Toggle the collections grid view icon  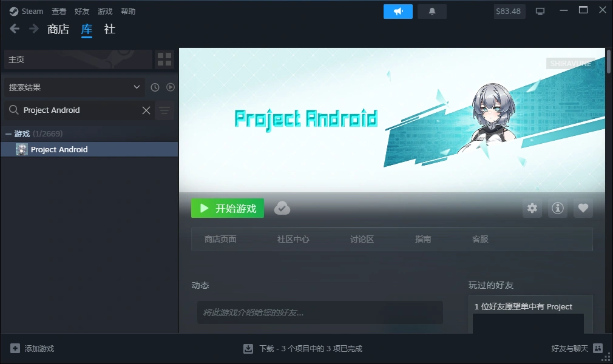[x=164, y=59]
